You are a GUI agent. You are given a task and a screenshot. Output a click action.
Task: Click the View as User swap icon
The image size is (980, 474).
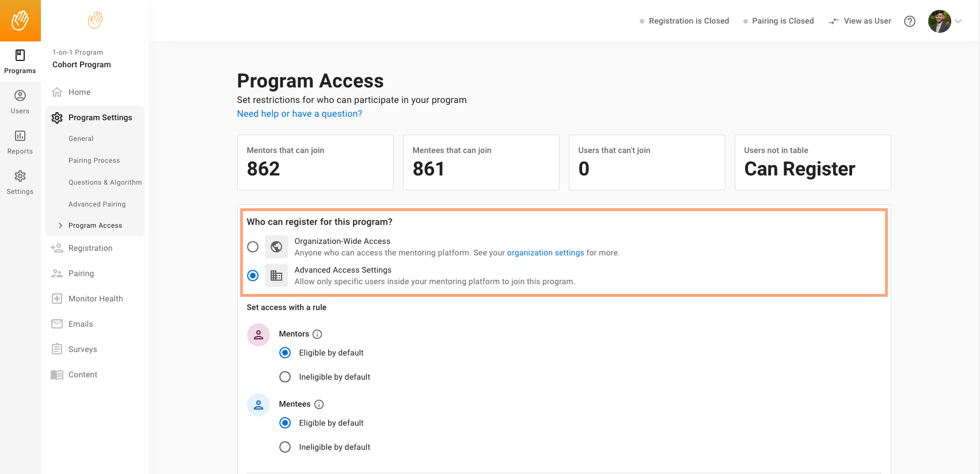(834, 21)
